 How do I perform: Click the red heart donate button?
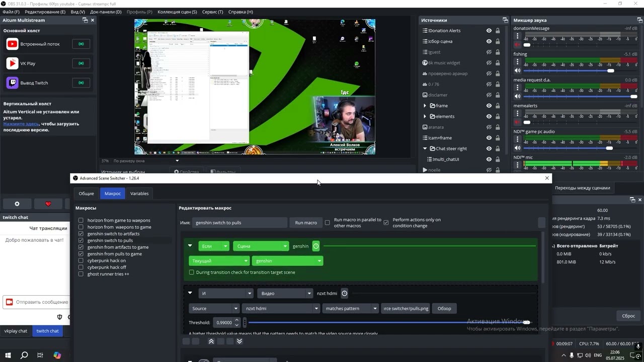(48, 204)
